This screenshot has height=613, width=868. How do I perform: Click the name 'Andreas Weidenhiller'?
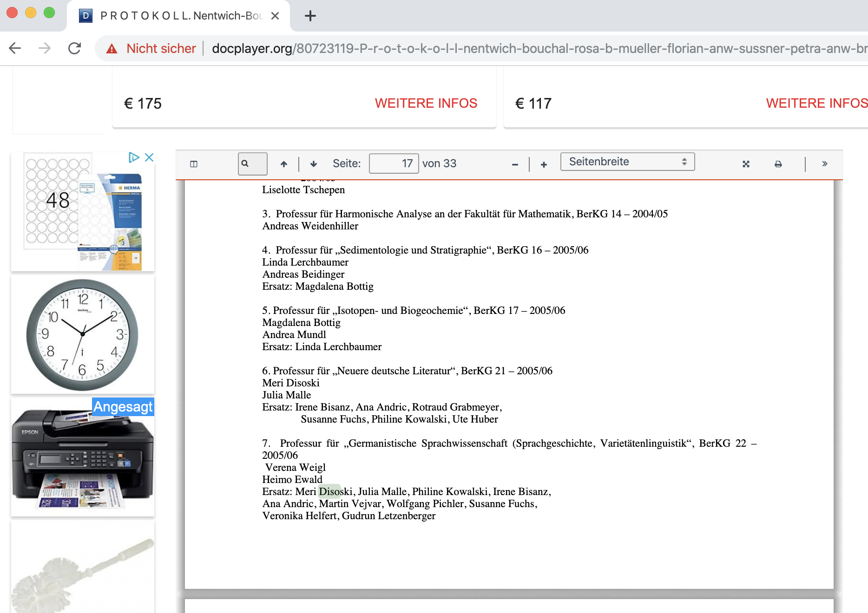(x=310, y=226)
